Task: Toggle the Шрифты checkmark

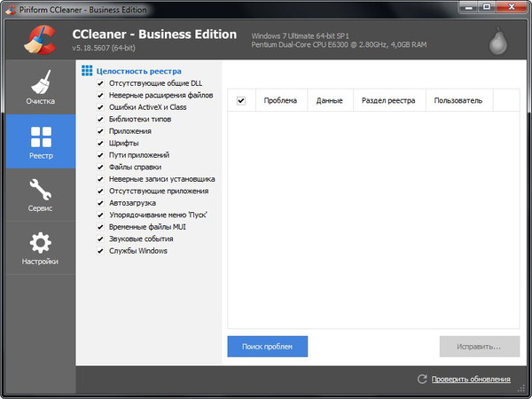Action: 99,143
